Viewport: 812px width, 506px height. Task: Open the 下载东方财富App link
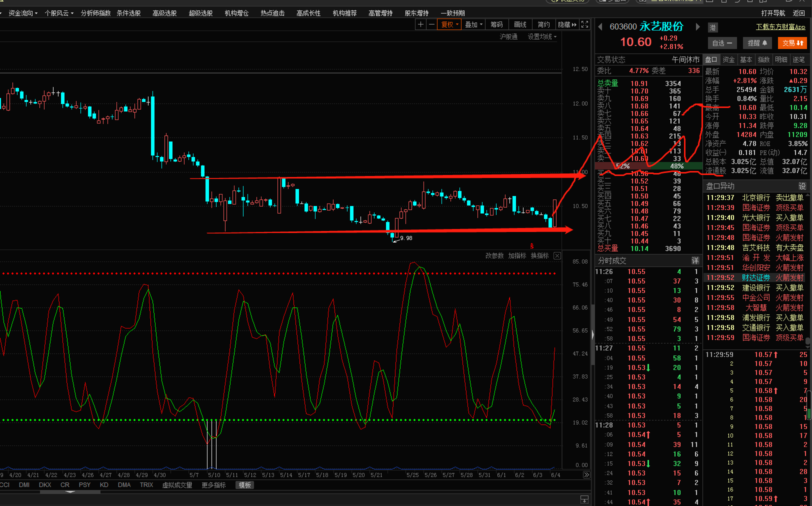pyautogui.click(x=780, y=27)
